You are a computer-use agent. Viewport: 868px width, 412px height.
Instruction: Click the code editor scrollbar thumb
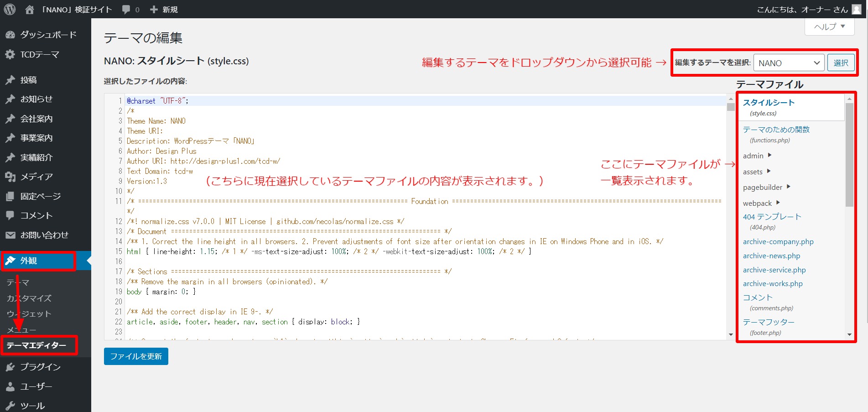click(x=731, y=107)
